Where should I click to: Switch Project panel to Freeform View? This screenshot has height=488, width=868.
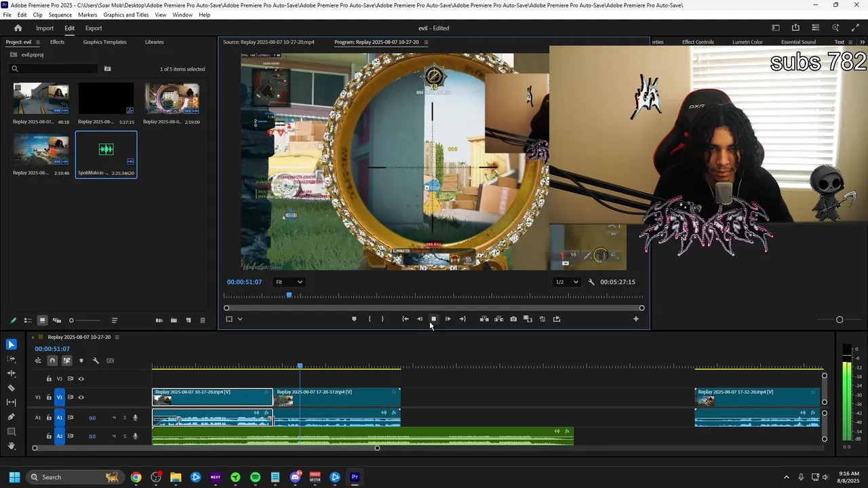point(57,321)
